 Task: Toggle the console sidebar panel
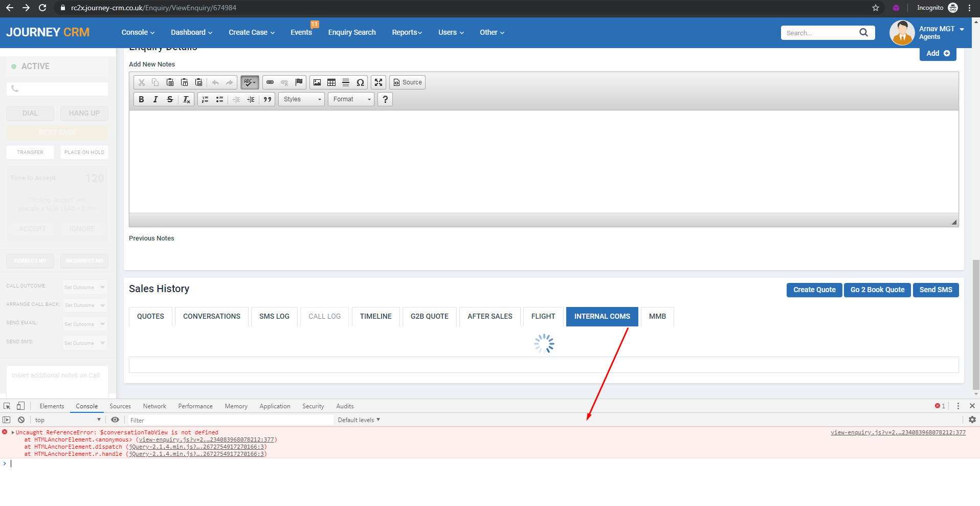point(7,420)
